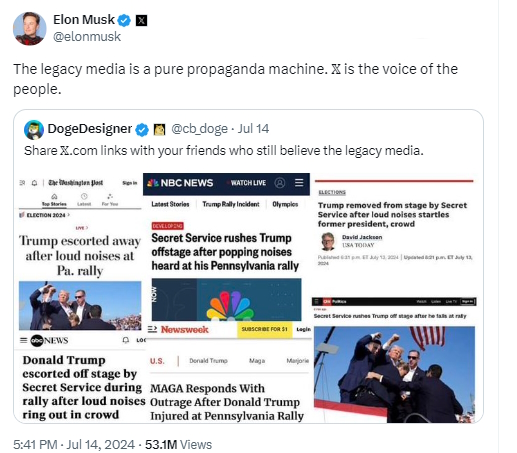The width and height of the screenshot is (517, 453).
Task: Click DogeDesigner's blue verified checkmark
Action: click(142, 130)
